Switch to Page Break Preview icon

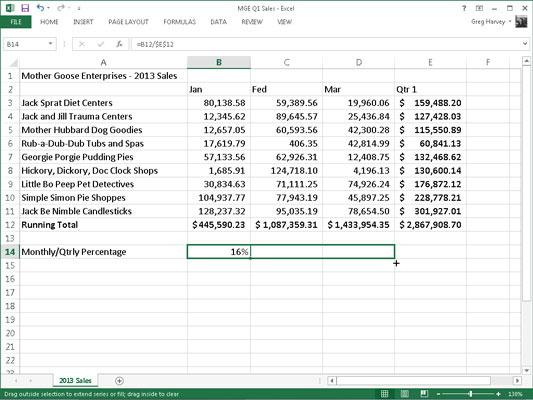point(424,394)
